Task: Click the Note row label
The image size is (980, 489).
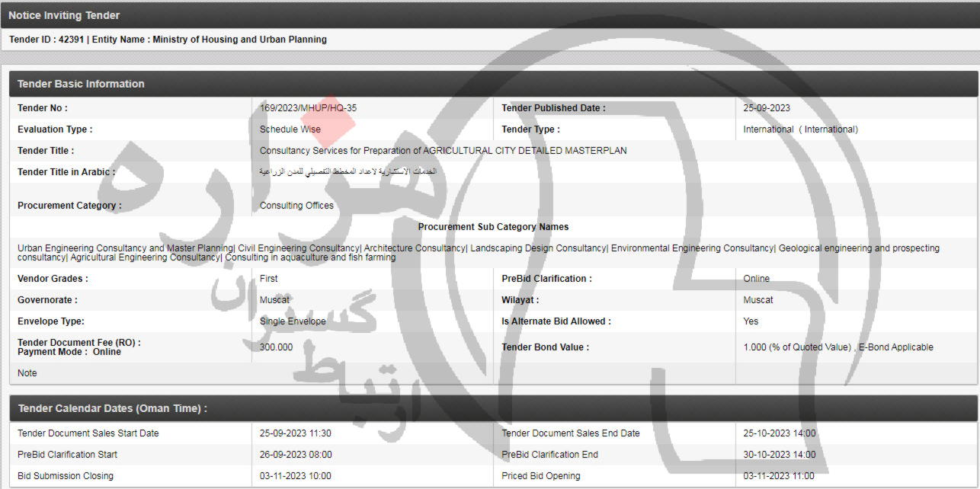Action: click(x=27, y=373)
